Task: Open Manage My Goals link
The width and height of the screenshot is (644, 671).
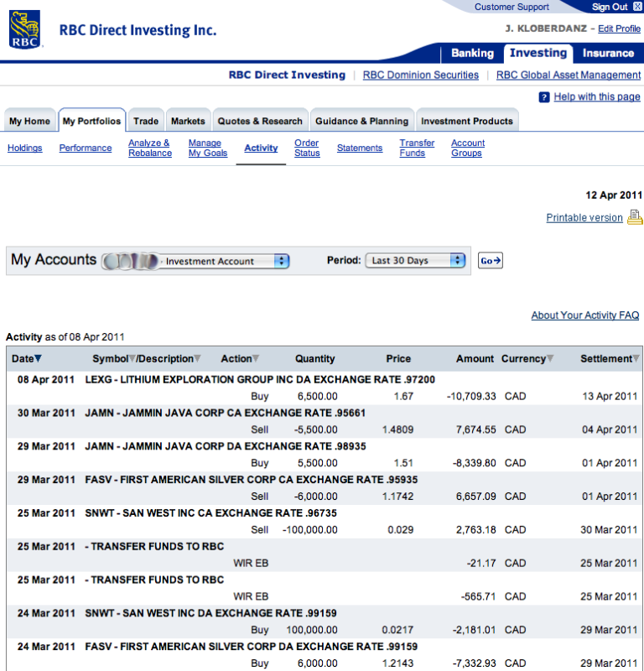Action: 208,148
